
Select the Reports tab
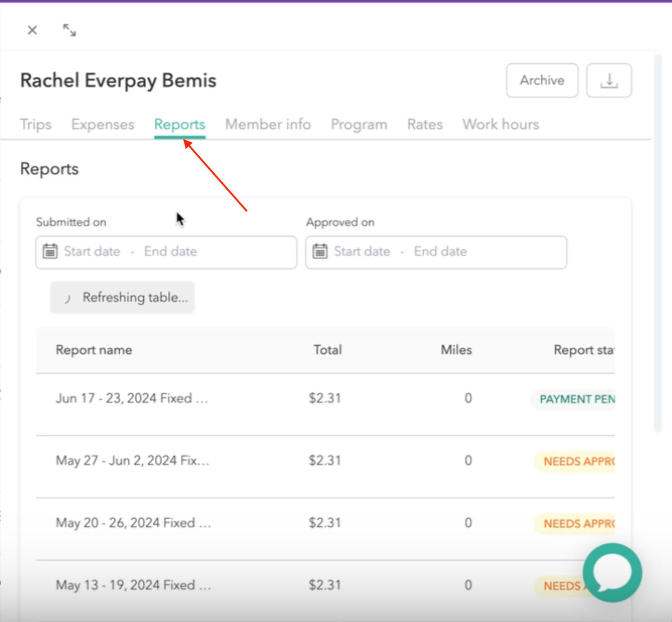(x=180, y=125)
